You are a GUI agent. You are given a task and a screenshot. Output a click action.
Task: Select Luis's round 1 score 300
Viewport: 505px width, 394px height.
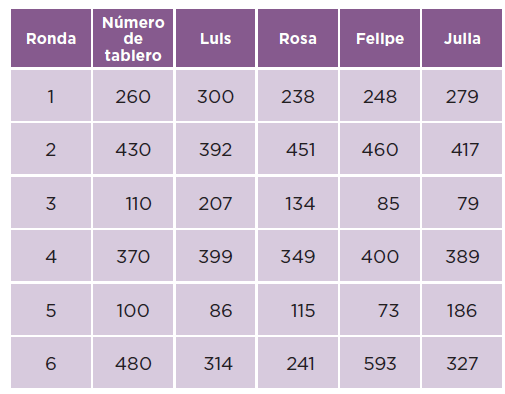[x=215, y=96]
